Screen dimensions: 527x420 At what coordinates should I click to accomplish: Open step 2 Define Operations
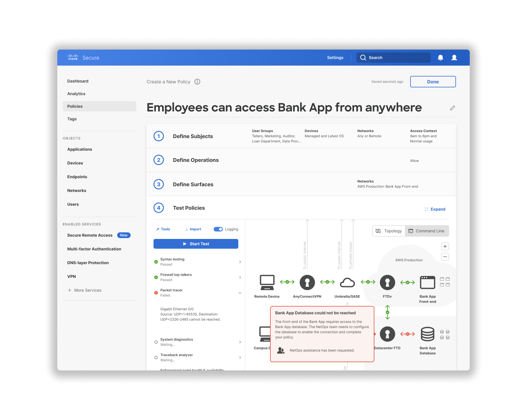point(301,160)
